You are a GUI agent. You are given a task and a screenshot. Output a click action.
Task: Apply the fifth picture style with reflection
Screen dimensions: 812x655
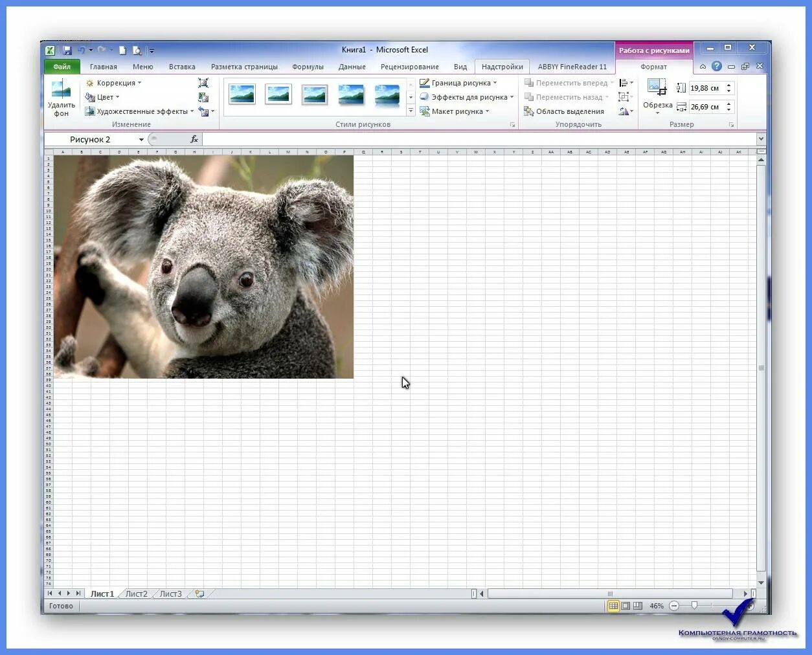point(387,95)
